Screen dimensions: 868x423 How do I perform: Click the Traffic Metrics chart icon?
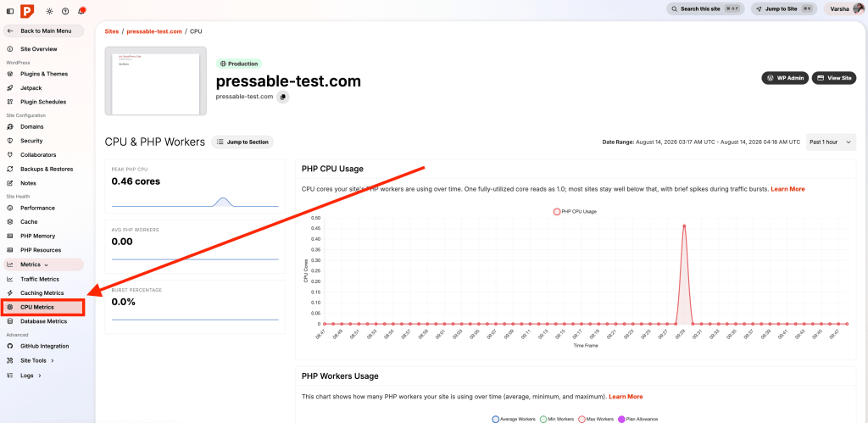tap(10, 279)
